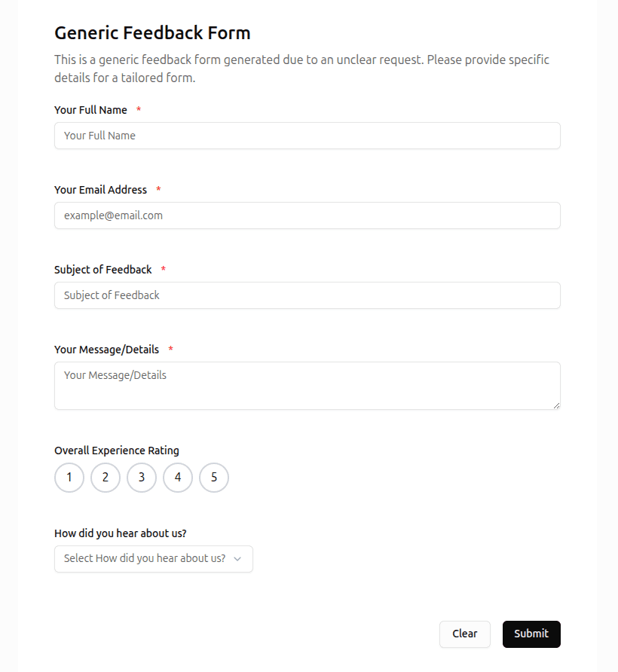618x672 pixels.
Task: Select the rating 4 option
Action: (178, 478)
